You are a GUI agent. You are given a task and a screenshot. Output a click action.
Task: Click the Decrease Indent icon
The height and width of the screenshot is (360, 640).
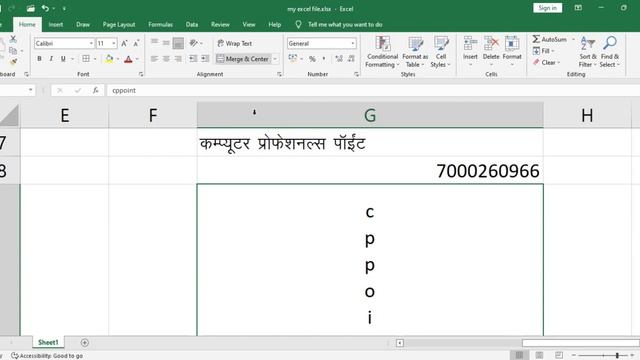(193, 59)
